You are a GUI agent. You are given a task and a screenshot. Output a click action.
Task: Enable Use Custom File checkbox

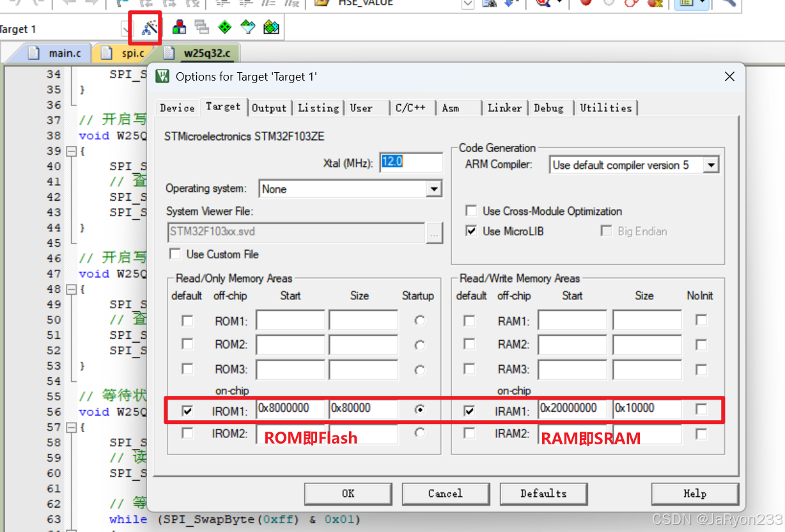[175, 254]
